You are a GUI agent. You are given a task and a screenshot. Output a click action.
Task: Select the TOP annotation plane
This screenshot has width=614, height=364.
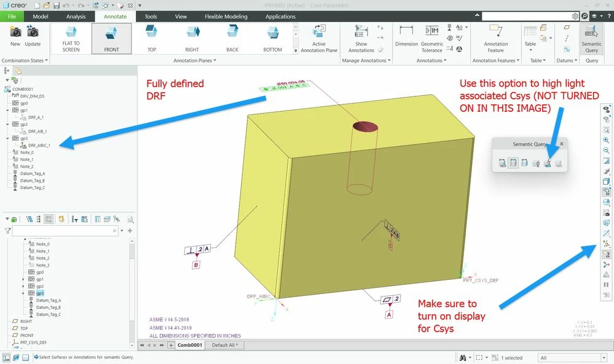click(152, 38)
